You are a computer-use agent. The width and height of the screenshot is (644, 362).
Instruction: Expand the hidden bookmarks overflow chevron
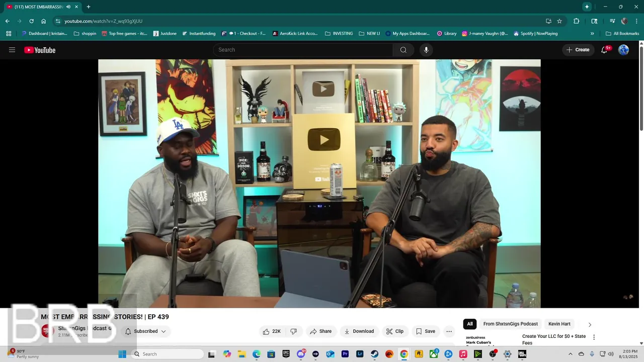[x=592, y=34]
